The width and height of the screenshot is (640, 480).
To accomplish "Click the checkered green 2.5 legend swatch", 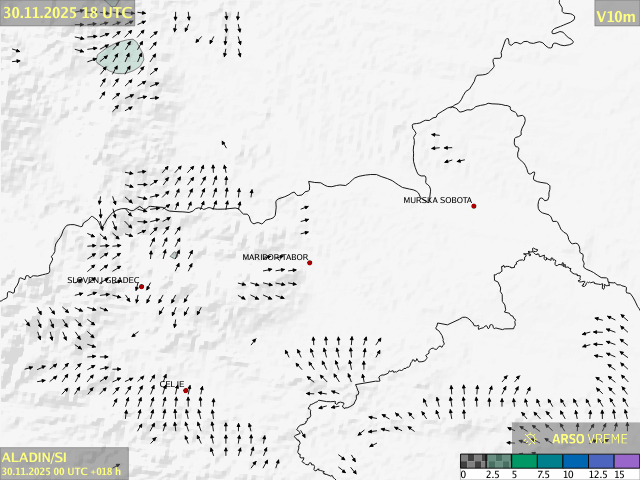I will coord(498,461).
